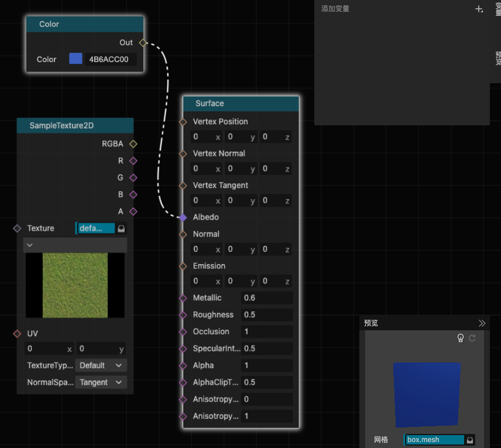
Task: Edit the Vertex Position x field
Action: 207,137
